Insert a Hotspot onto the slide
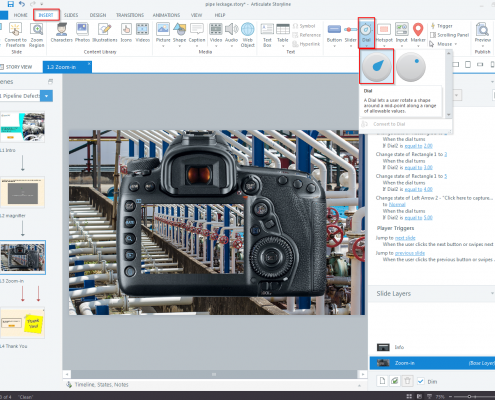Screen dimensions: 495x400 coord(384,33)
